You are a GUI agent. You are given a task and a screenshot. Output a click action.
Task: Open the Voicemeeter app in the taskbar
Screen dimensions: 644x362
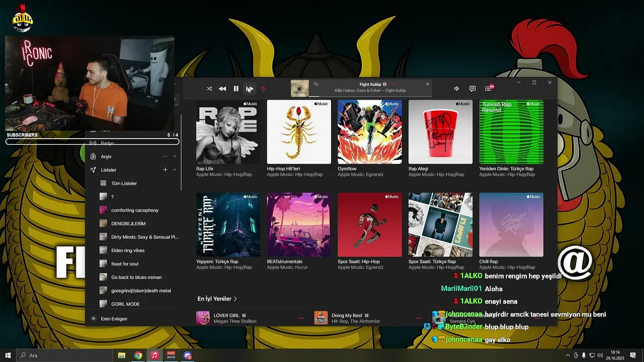click(x=171, y=355)
